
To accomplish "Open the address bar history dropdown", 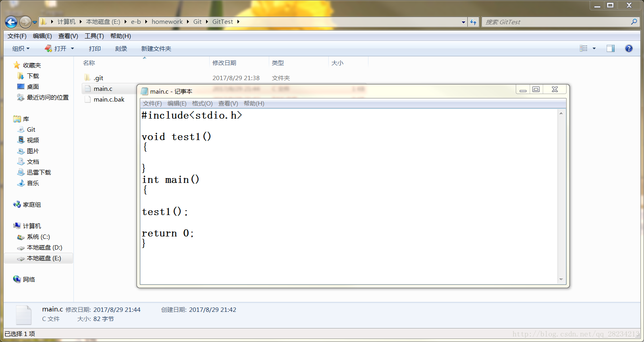I will click(x=463, y=22).
